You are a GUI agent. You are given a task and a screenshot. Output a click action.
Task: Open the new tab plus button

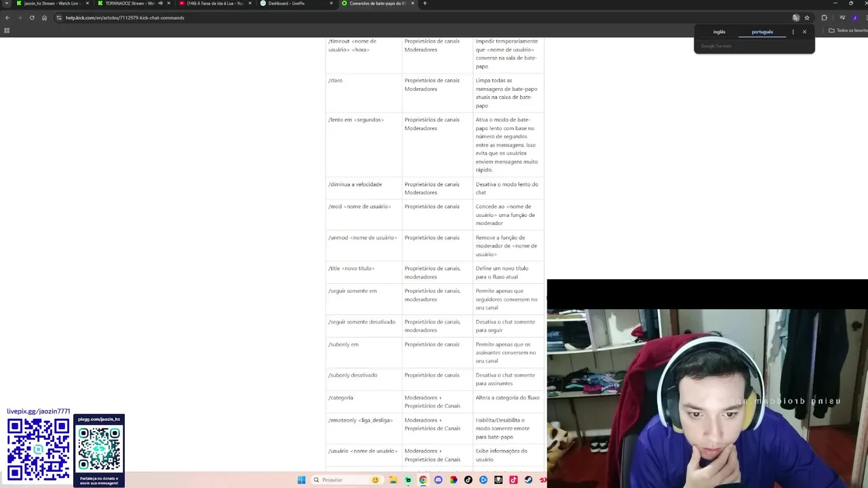[x=425, y=3]
